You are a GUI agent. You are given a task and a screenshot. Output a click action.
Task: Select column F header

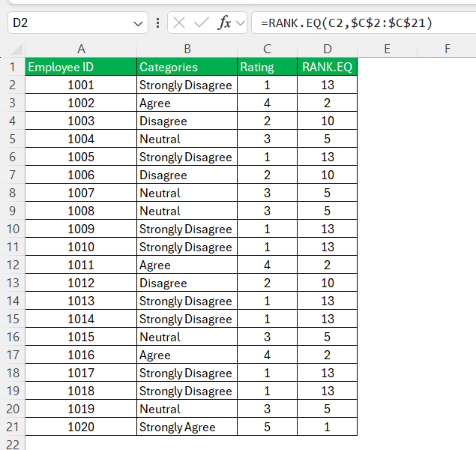[x=448, y=49]
